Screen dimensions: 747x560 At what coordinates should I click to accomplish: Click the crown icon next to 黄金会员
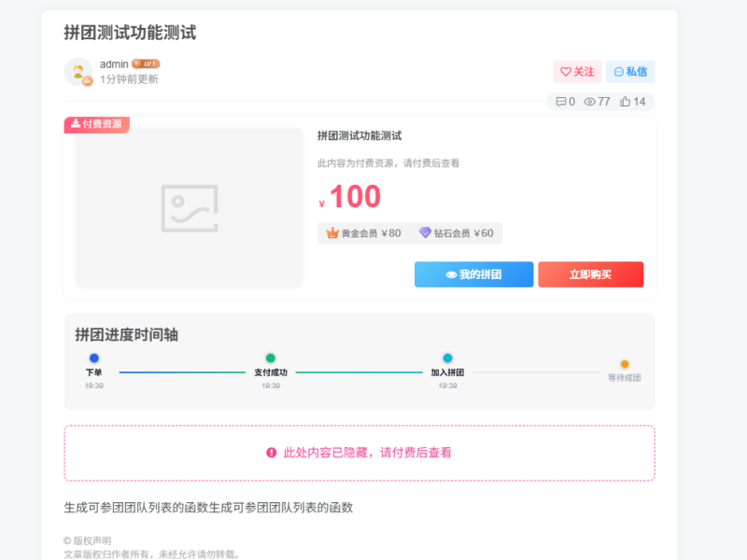pyautogui.click(x=332, y=231)
